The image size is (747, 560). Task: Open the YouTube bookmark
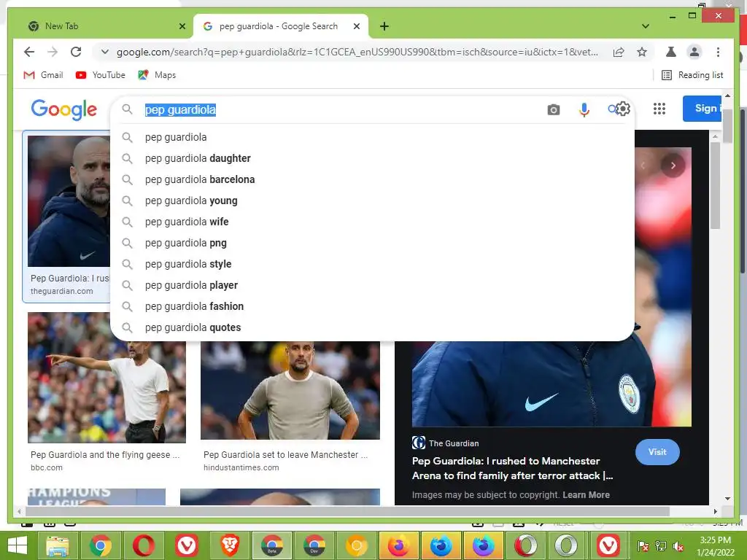(x=101, y=75)
